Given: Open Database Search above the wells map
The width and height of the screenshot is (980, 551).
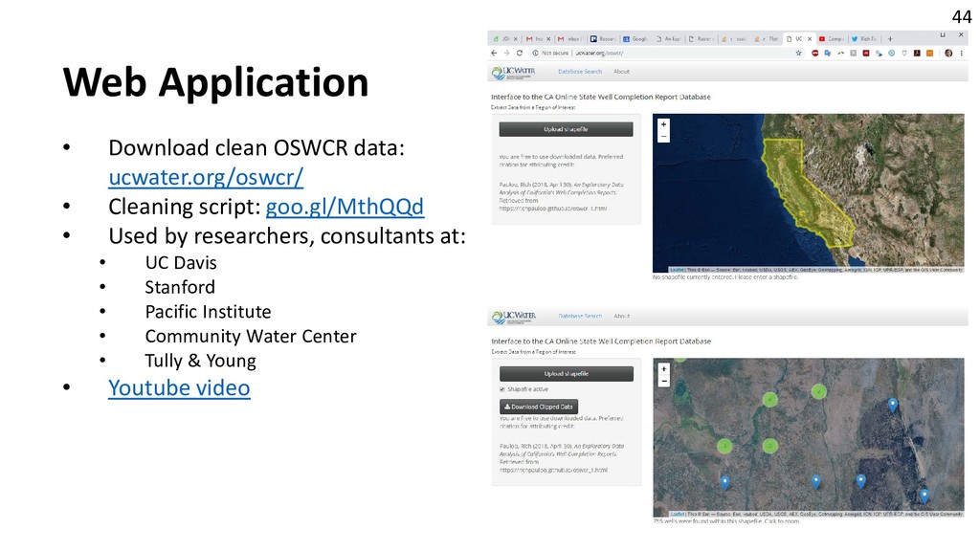Looking at the screenshot, I should tap(580, 316).
